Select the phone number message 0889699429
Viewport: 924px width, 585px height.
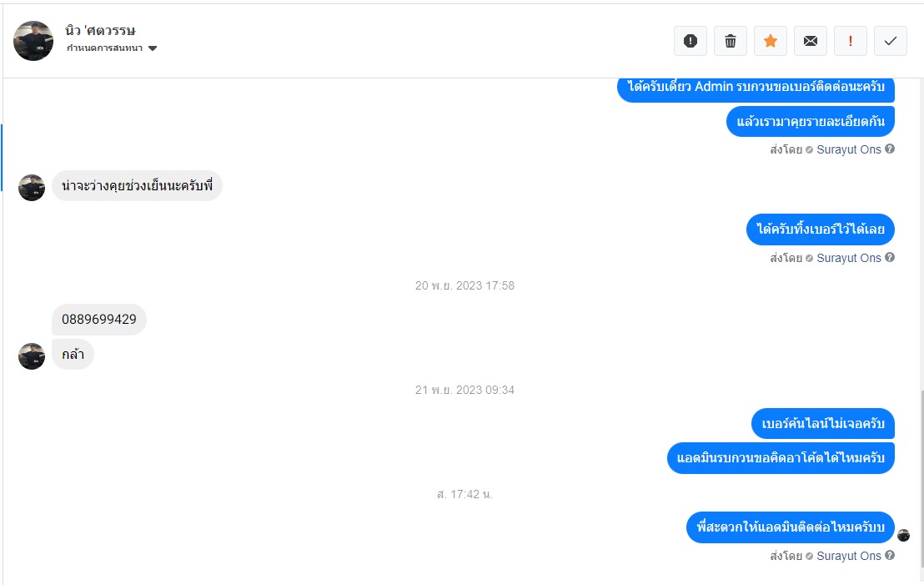click(x=99, y=319)
